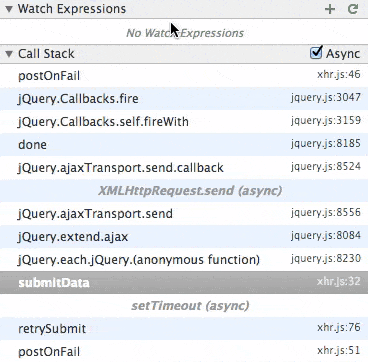
Task: Click the XMLHttpRequest.send (async) separator
Action: click(x=190, y=191)
